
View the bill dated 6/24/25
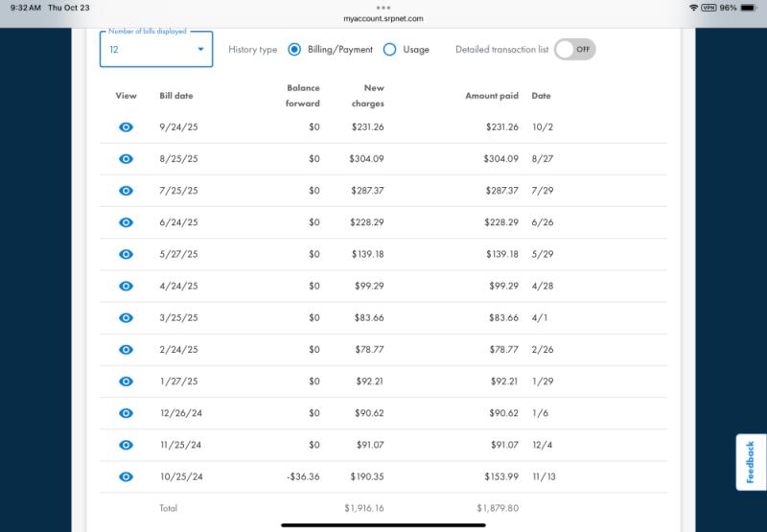click(x=126, y=222)
